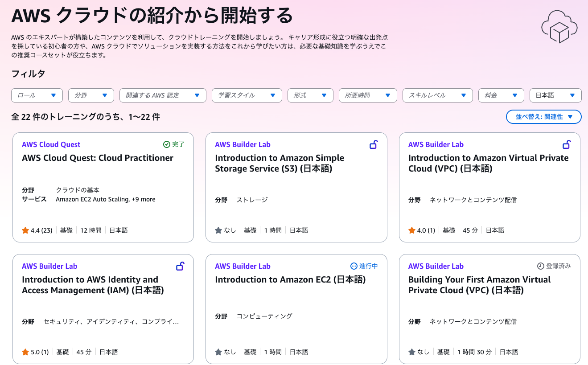The image size is (588, 365).
Task: Click AWS Builder Lab label on the EC2 card
Action: pyautogui.click(x=243, y=266)
